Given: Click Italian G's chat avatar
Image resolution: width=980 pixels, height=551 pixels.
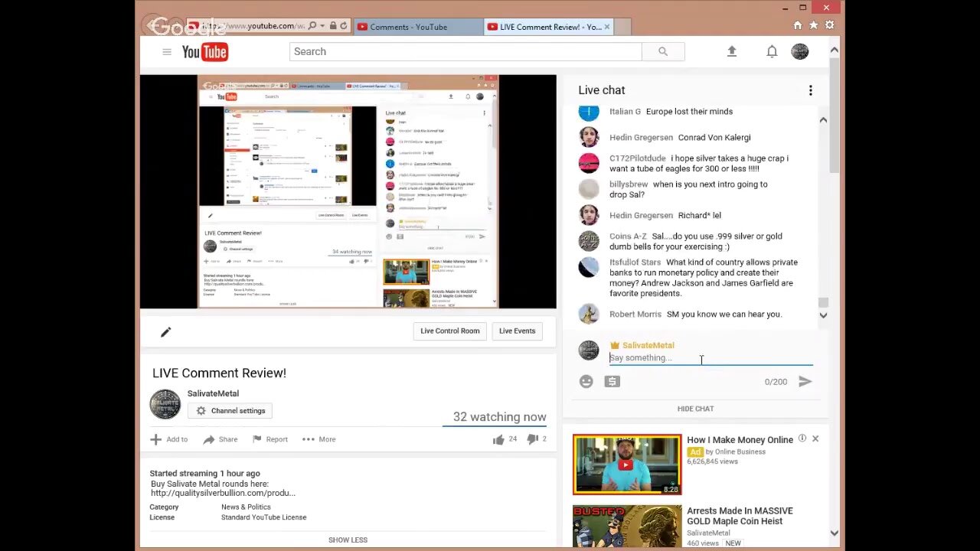Looking at the screenshot, I should tap(589, 112).
